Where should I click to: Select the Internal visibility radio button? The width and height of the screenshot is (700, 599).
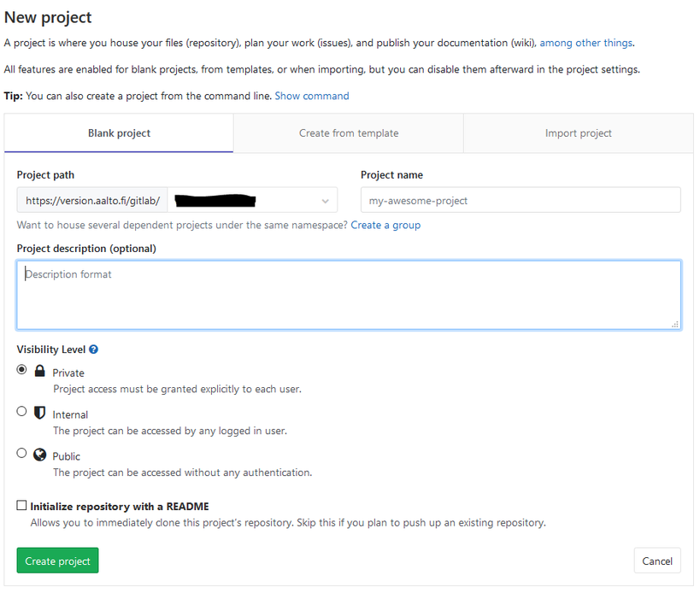[x=22, y=411]
